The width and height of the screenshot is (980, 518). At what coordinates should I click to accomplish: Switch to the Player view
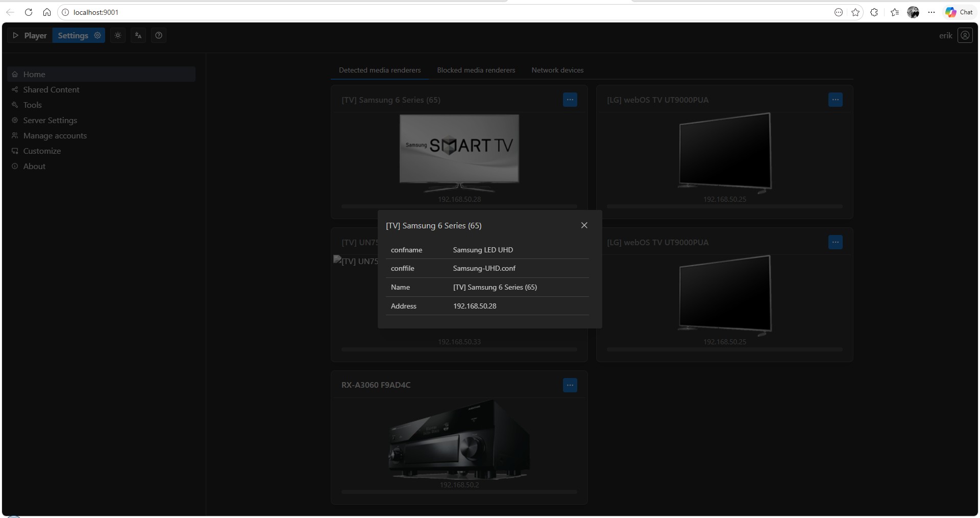click(30, 35)
